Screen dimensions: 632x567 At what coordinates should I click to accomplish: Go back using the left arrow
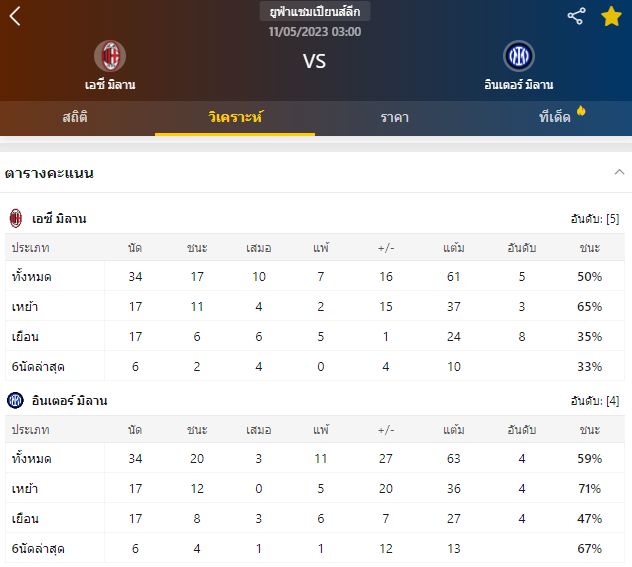(x=15, y=16)
